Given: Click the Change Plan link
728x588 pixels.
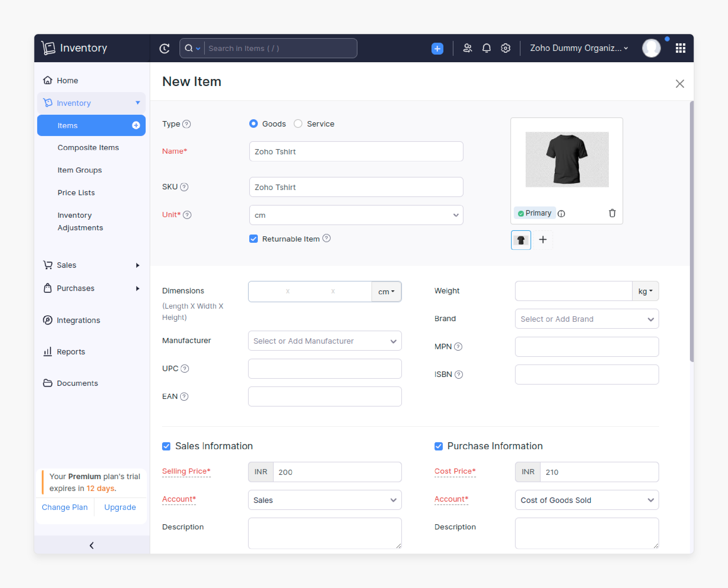Looking at the screenshot, I should 65,507.
